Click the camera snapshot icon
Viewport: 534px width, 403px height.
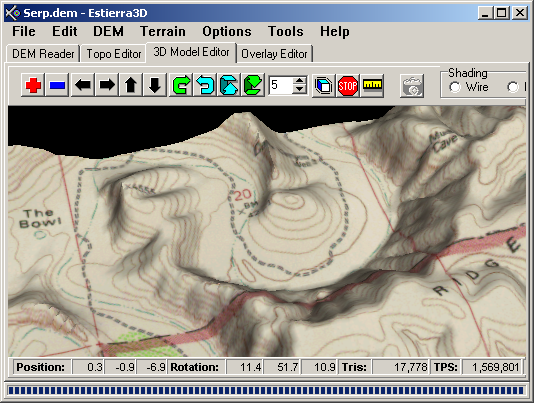(x=412, y=86)
